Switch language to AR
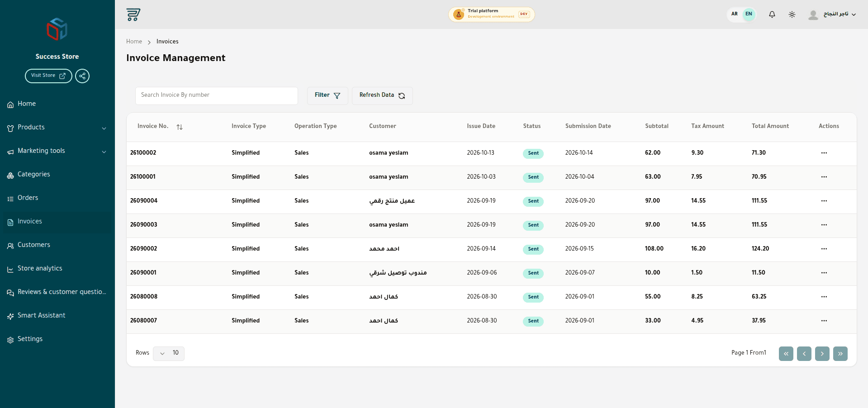The height and width of the screenshot is (408, 868). point(735,14)
